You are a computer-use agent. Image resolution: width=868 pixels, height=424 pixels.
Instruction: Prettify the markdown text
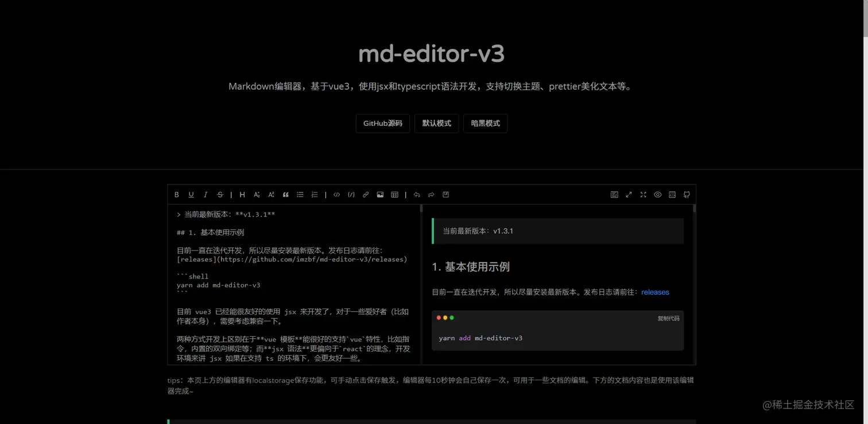click(x=614, y=195)
